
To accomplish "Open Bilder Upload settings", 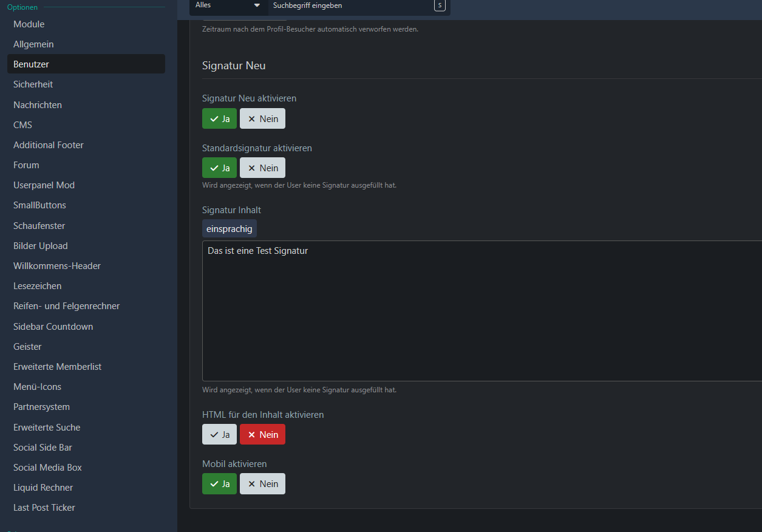I will (41, 246).
